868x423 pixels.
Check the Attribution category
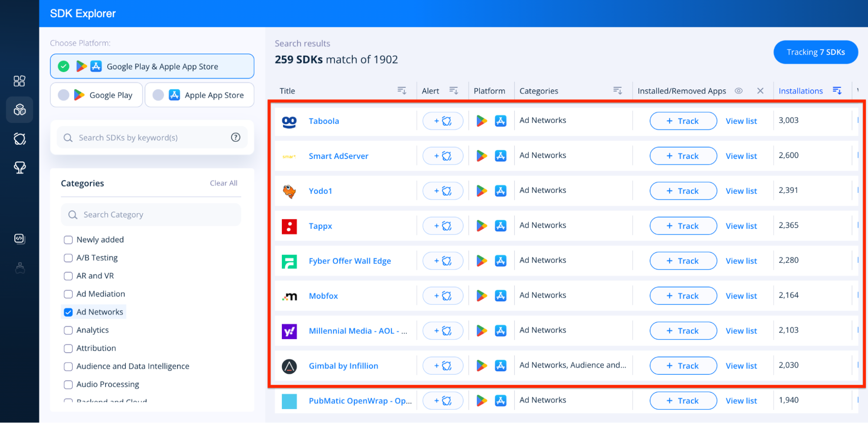coord(68,348)
